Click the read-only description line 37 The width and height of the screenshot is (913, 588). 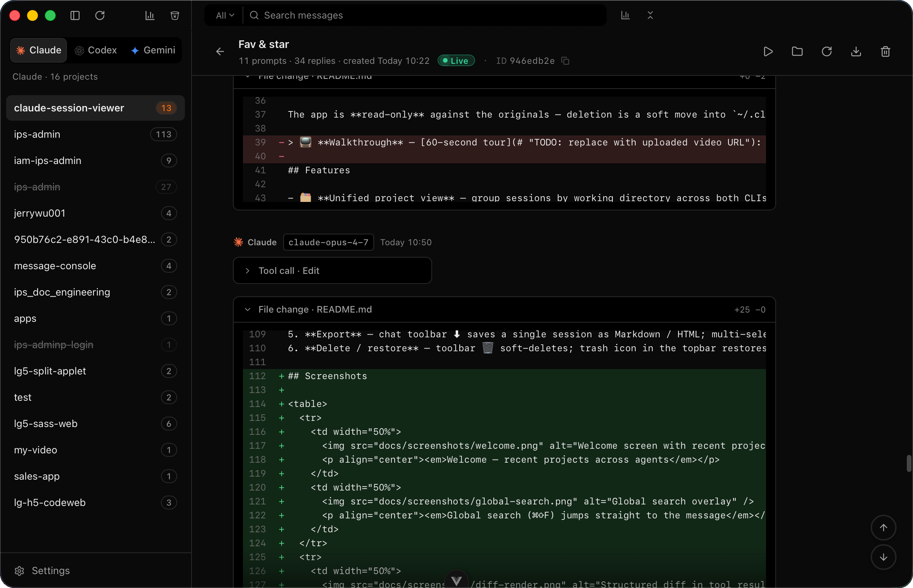(504, 115)
